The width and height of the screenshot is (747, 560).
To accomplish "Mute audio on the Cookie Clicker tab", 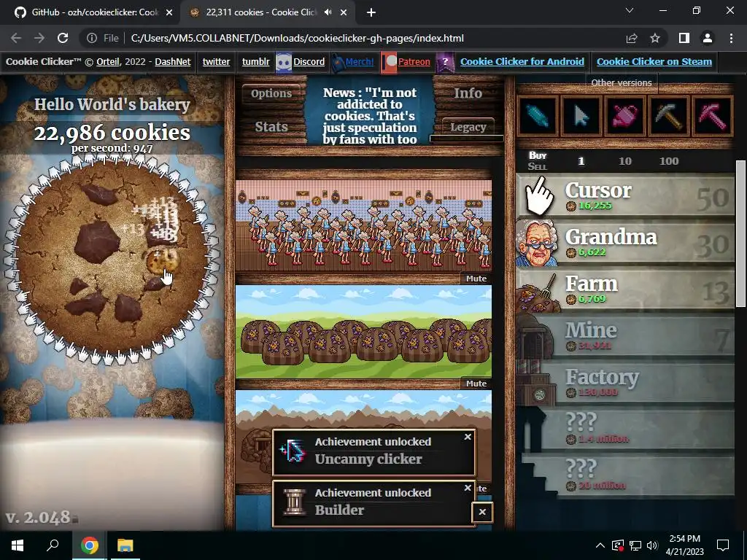I will (x=328, y=12).
